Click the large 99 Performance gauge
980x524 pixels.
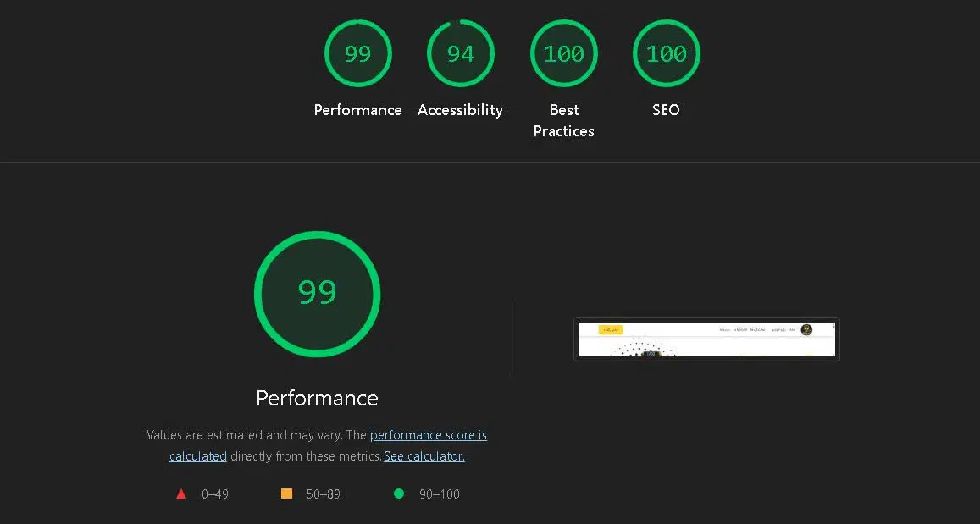tap(318, 294)
